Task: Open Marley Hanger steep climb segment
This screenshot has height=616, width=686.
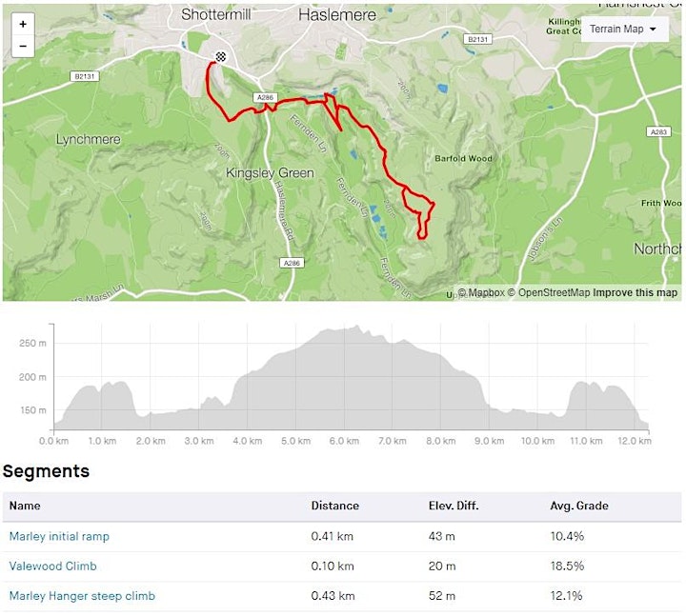Action: point(82,596)
